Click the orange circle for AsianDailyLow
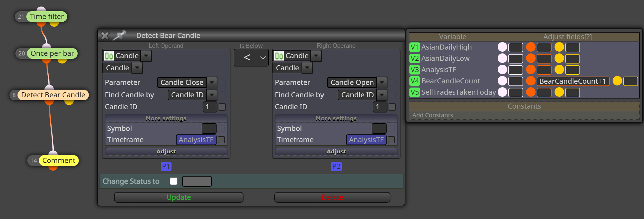The image size is (644, 219). [531, 58]
